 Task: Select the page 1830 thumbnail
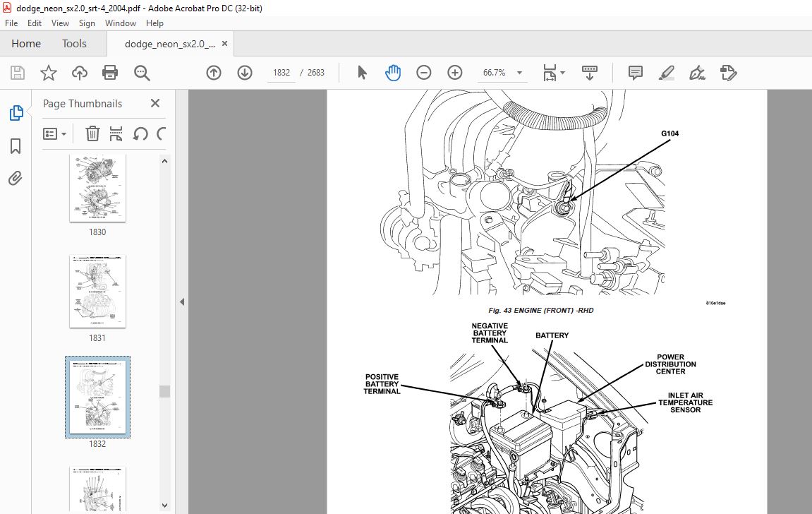(x=97, y=188)
